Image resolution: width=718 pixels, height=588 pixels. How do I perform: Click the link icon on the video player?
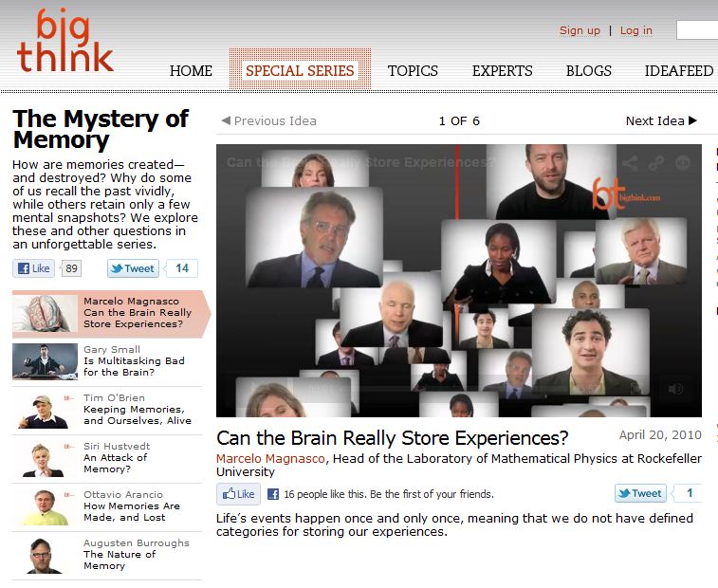(656, 163)
